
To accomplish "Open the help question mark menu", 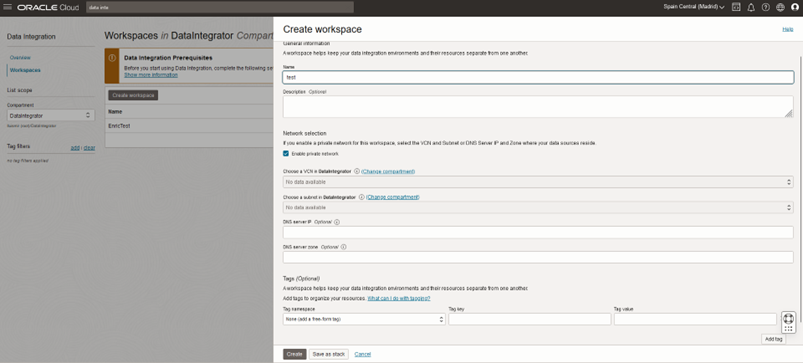I will tap(766, 7).
